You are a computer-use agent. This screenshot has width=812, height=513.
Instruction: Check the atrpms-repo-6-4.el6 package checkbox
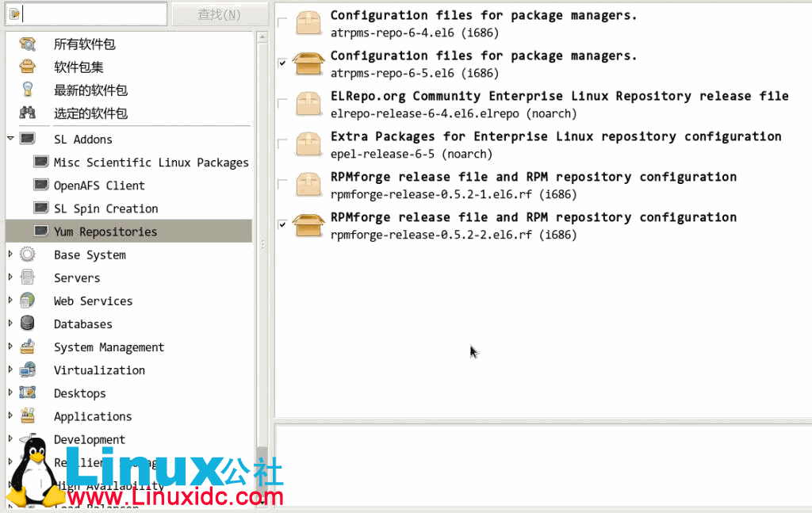point(283,23)
